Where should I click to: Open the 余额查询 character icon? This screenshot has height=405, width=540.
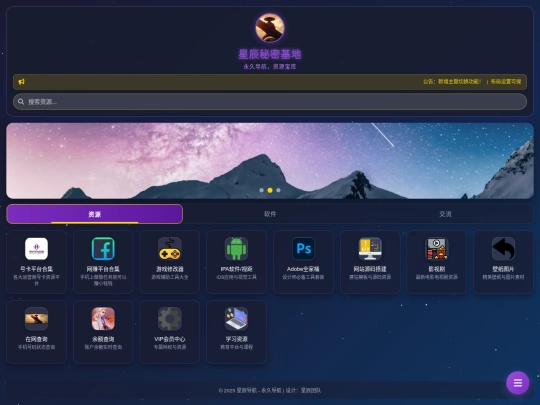pyautogui.click(x=103, y=319)
